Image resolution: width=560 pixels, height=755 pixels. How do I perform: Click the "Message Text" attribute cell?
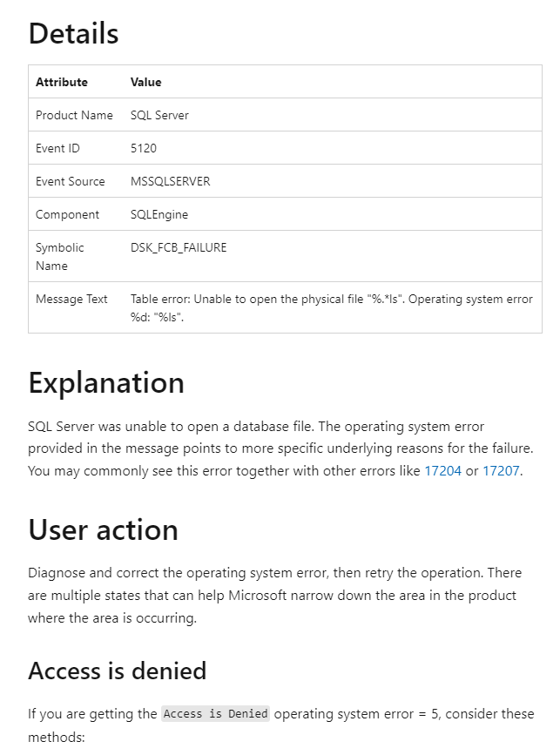pos(71,299)
